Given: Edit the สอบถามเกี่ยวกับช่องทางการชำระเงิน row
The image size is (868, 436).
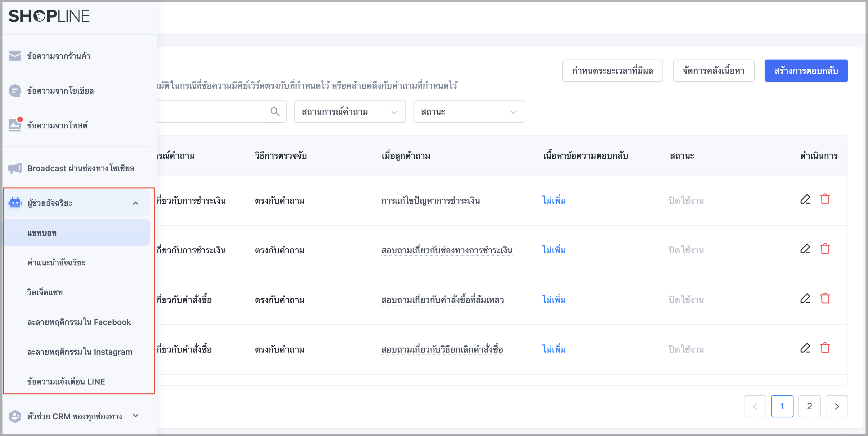Looking at the screenshot, I should pos(805,249).
